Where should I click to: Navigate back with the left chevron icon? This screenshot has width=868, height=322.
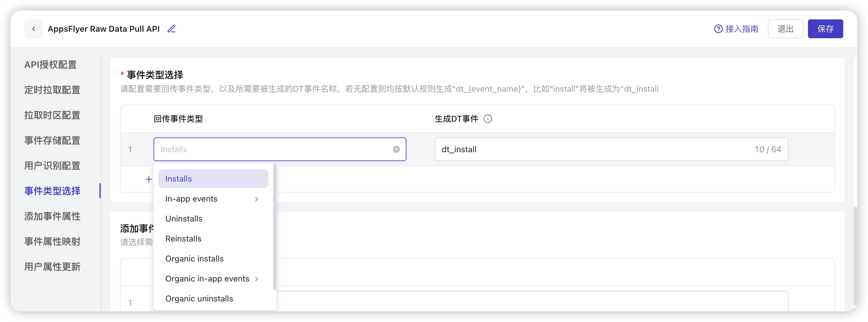(33, 29)
